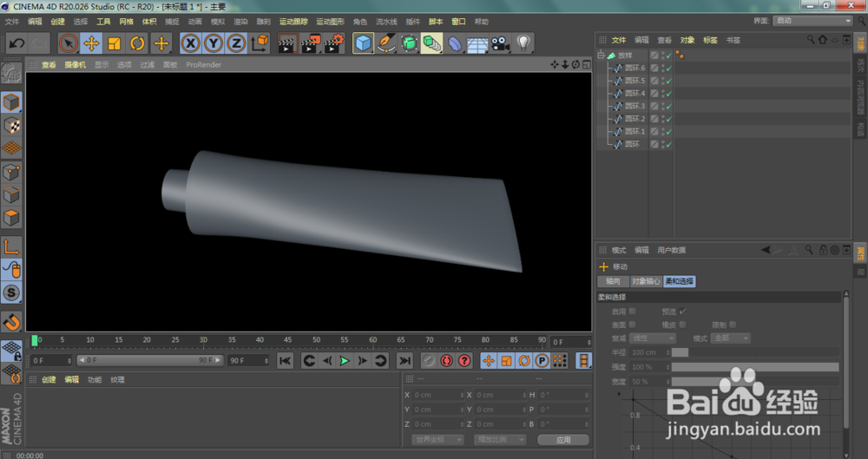Open the 衰减 线性 dropdown

tap(653, 338)
